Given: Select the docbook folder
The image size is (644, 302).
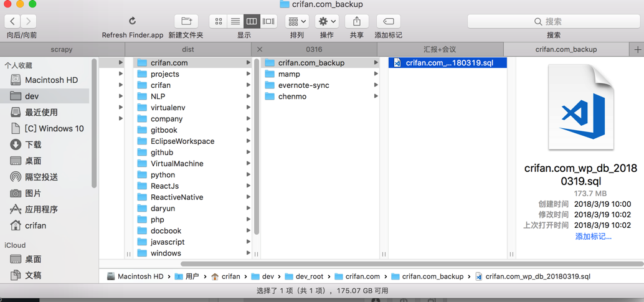Looking at the screenshot, I should tap(193, 231).
